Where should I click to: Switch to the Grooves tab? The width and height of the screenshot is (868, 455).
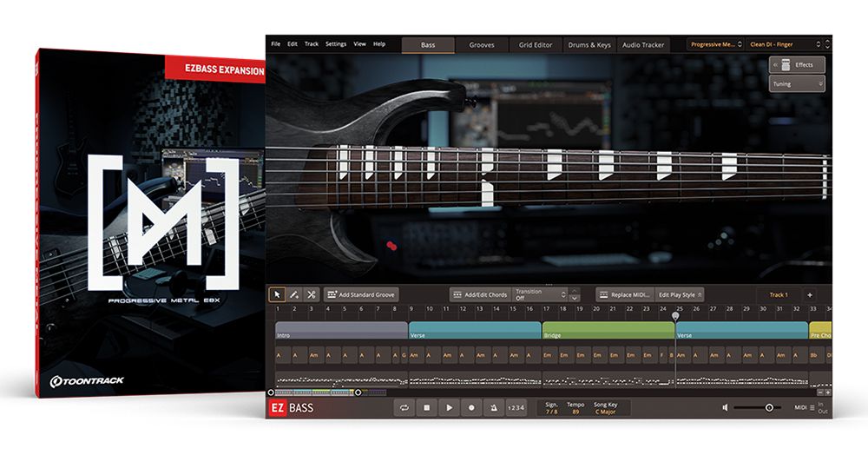[482, 45]
